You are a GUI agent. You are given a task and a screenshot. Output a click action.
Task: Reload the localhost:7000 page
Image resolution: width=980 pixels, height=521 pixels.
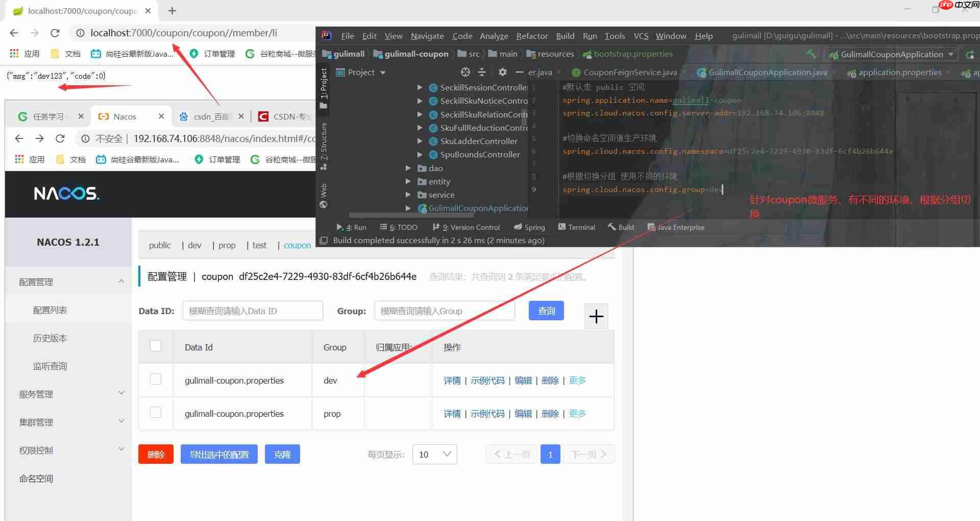click(55, 33)
